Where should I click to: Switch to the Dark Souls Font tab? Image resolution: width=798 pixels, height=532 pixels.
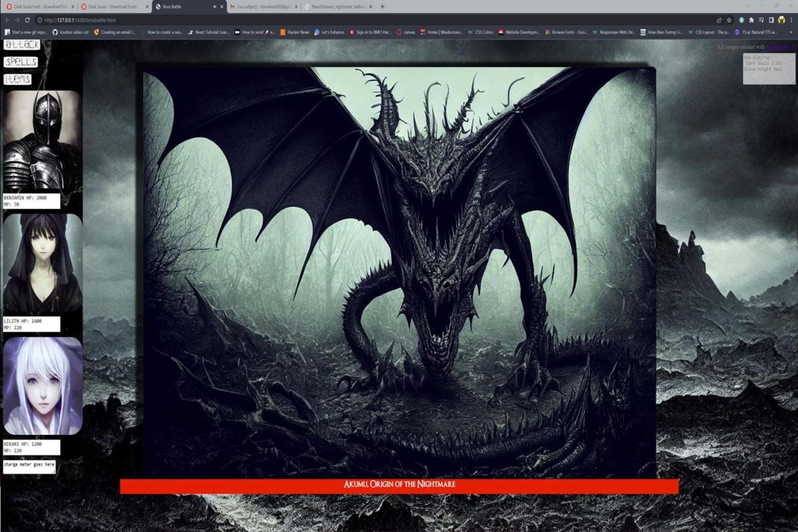tap(40, 7)
